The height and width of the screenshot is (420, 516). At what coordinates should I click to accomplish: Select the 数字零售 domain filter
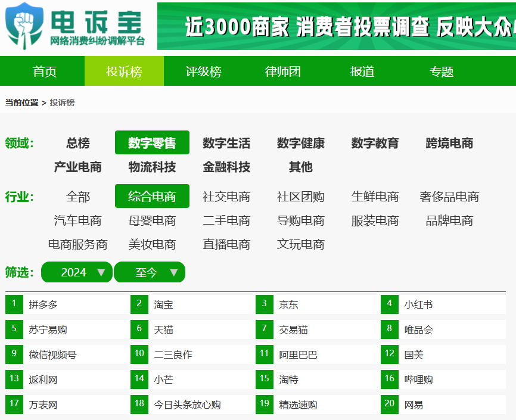point(152,142)
